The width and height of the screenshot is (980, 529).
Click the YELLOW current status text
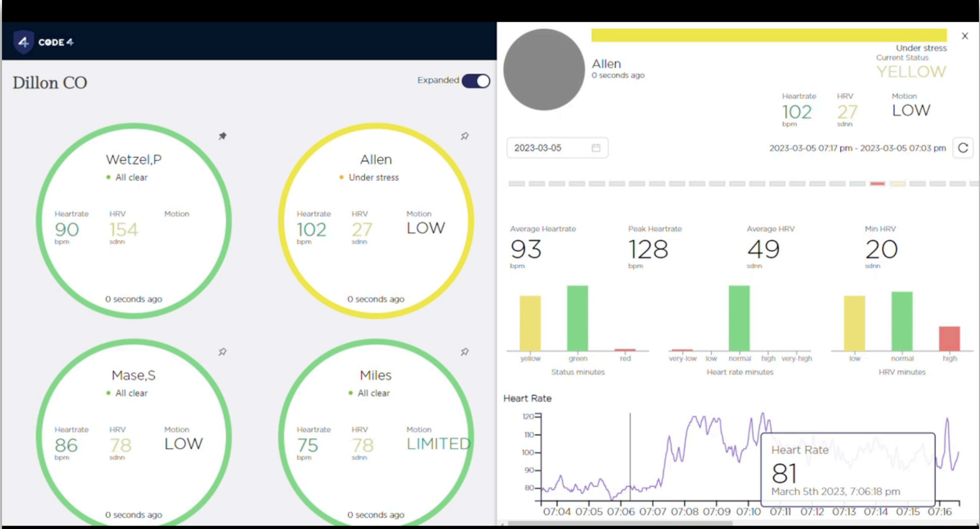[x=911, y=72]
